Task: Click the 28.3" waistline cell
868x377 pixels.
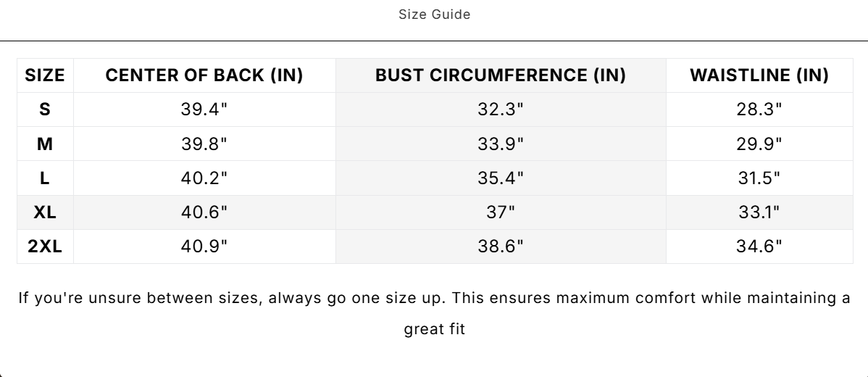Action: [x=759, y=109]
